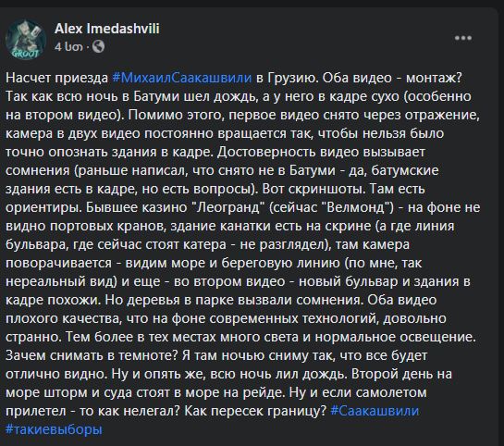Click the opening words "Насчет приезда"
The height and width of the screenshot is (446, 504).
57,78
